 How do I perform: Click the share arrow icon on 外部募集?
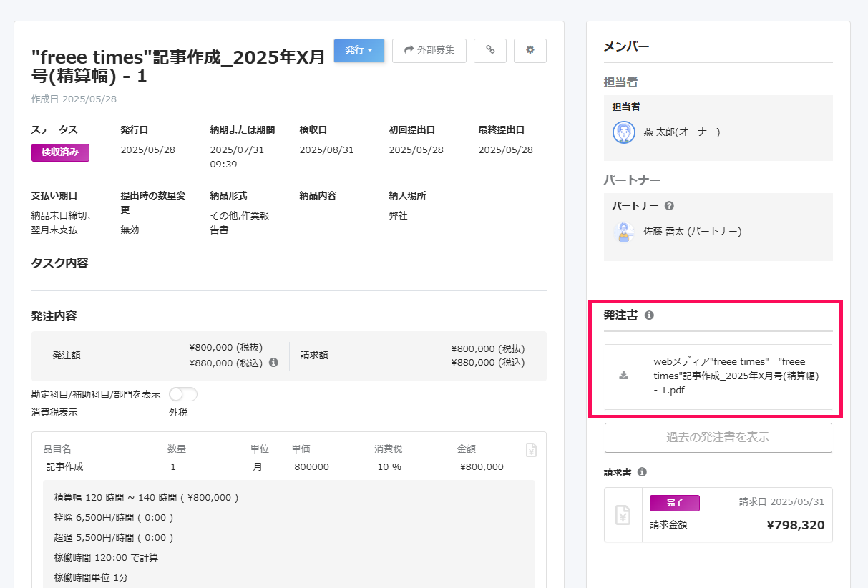click(x=409, y=50)
